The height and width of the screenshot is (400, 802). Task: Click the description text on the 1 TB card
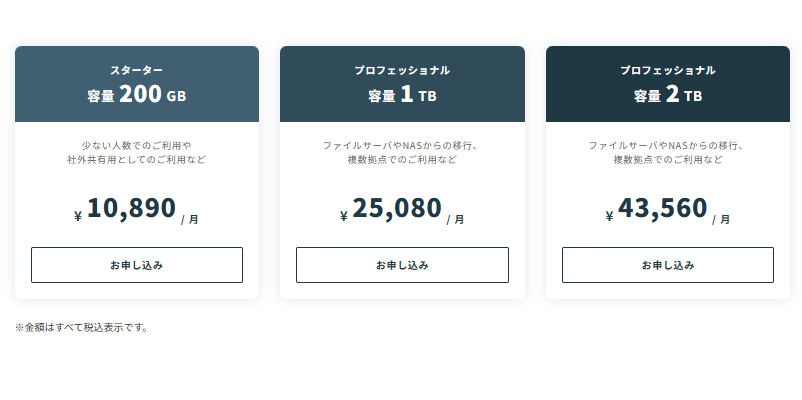(402, 152)
